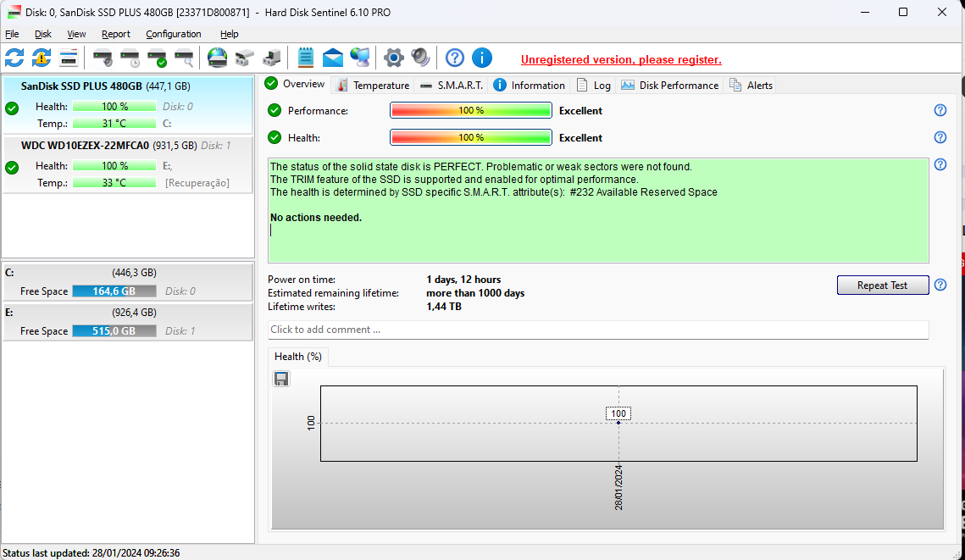Switch to the S.M.A.R.T. tab

(x=451, y=85)
